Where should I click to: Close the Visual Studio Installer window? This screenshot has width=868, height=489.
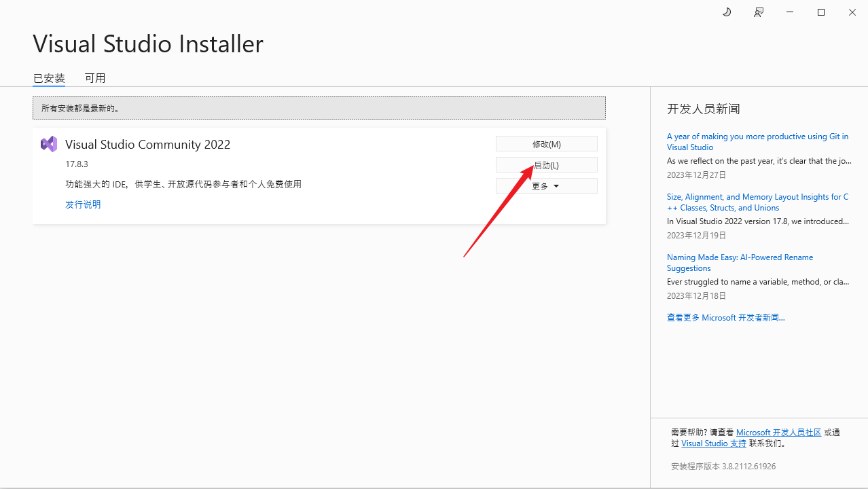852,12
